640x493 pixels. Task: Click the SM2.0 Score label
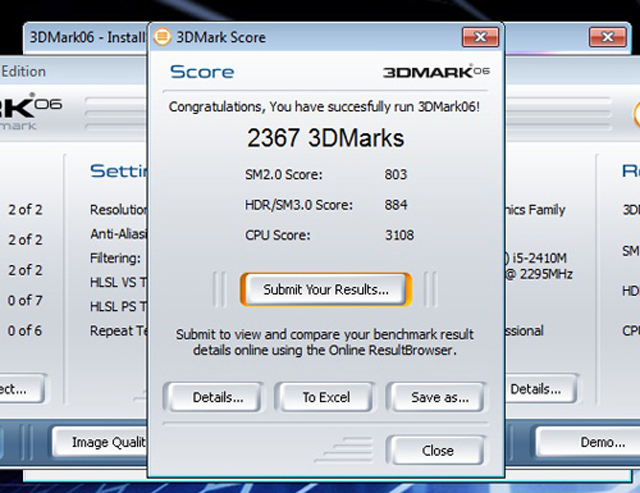tap(284, 175)
